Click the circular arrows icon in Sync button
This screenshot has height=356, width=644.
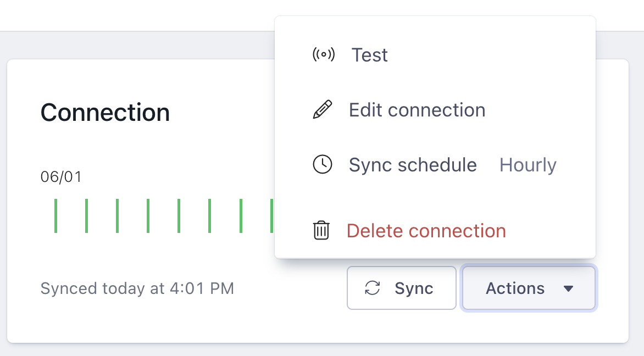373,288
